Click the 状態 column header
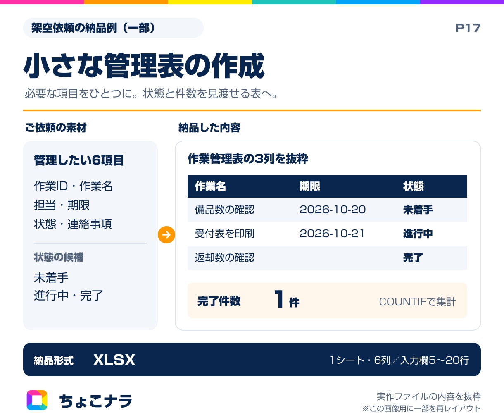Image resolution: width=504 pixels, height=420 pixels. 414,186
